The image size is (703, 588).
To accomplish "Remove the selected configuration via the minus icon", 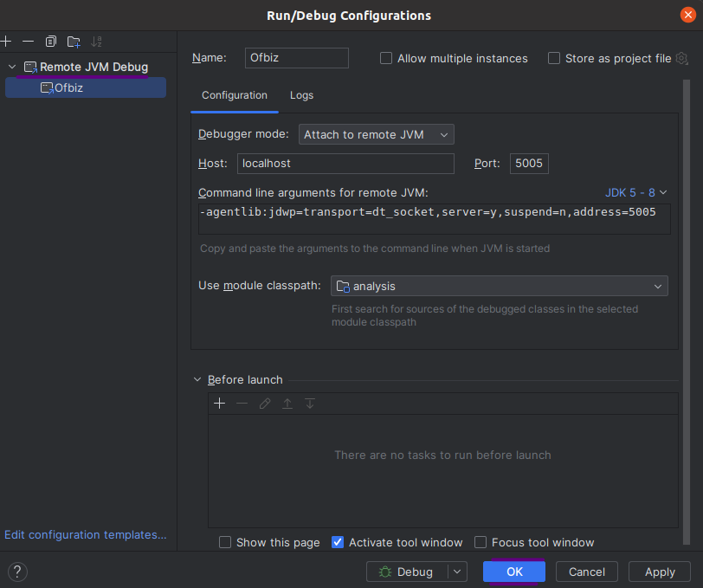I will 28,42.
